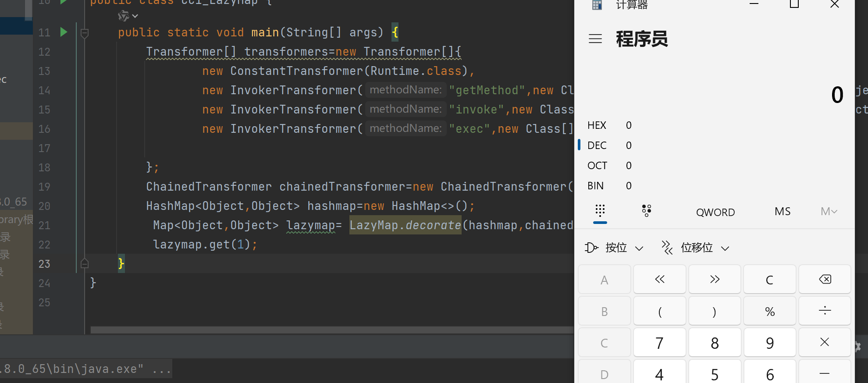
Task: Click the calculator display value 0
Action: click(x=837, y=95)
